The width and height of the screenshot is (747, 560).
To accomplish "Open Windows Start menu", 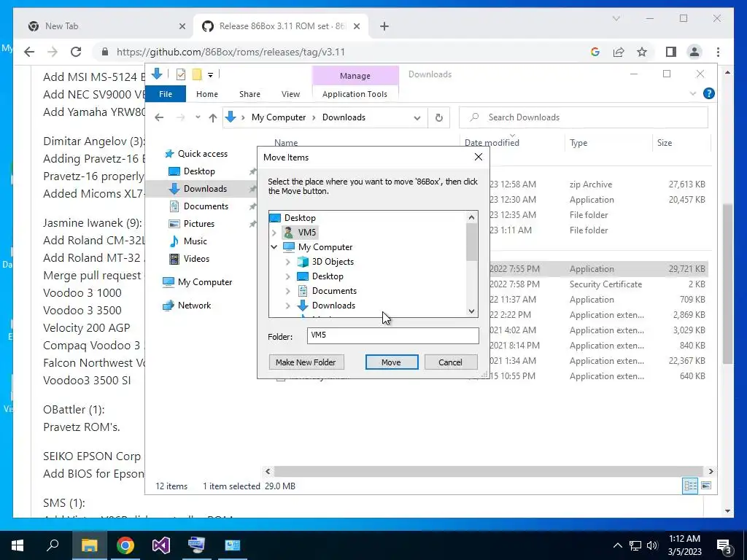I will (x=18, y=545).
